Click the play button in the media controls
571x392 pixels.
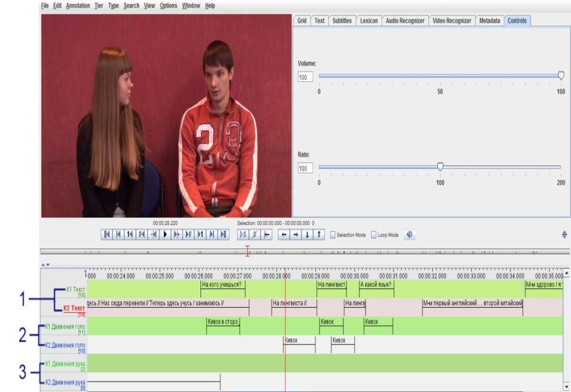point(165,235)
